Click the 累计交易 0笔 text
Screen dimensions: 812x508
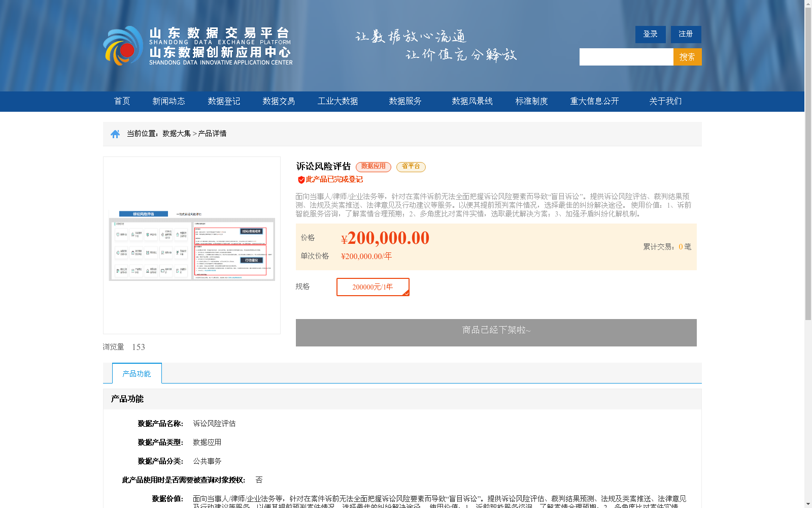tap(667, 247)
